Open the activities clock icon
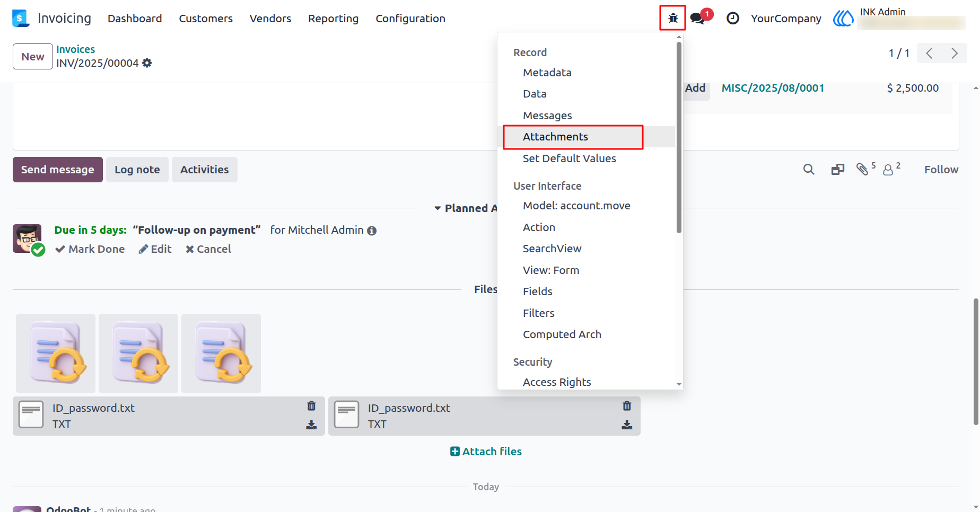980x512 pixels. 732,19
